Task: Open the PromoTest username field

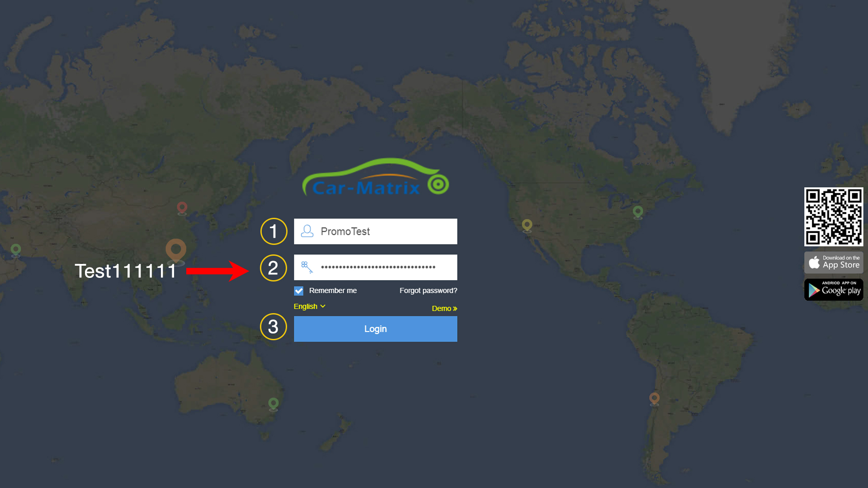Action: (x=376, y=231)
